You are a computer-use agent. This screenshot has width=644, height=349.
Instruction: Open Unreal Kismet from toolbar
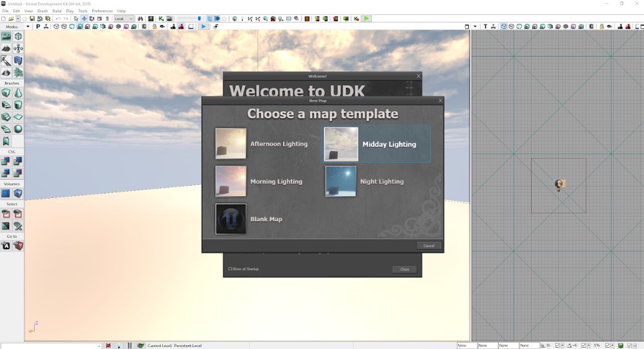(x=161, y=19)
